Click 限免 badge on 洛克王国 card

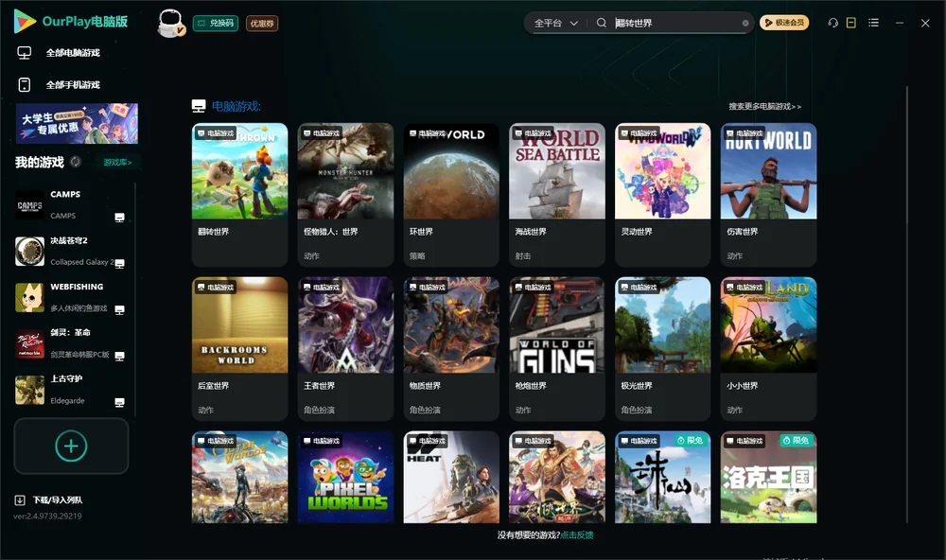point(796,441)
